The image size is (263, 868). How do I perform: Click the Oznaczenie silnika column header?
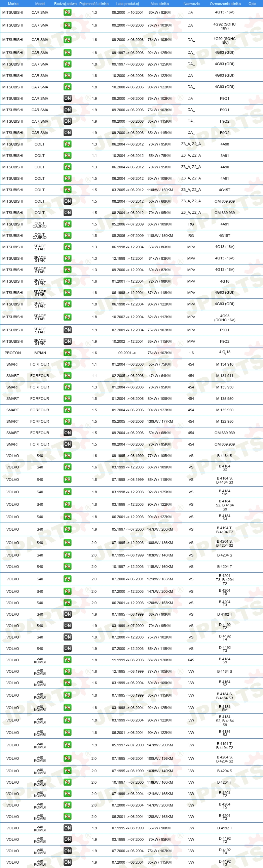point(225,4)
